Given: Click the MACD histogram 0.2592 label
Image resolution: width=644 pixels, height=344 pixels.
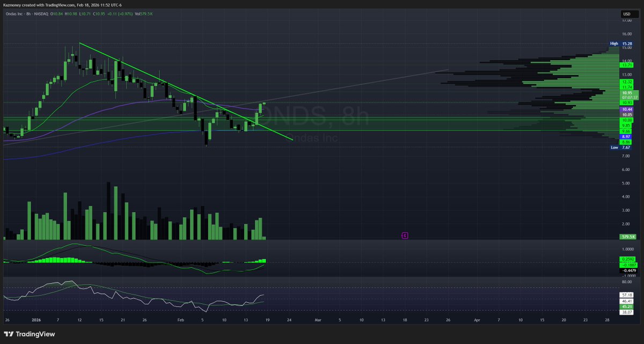Looking at the screenshot, I should pos(627,259).
